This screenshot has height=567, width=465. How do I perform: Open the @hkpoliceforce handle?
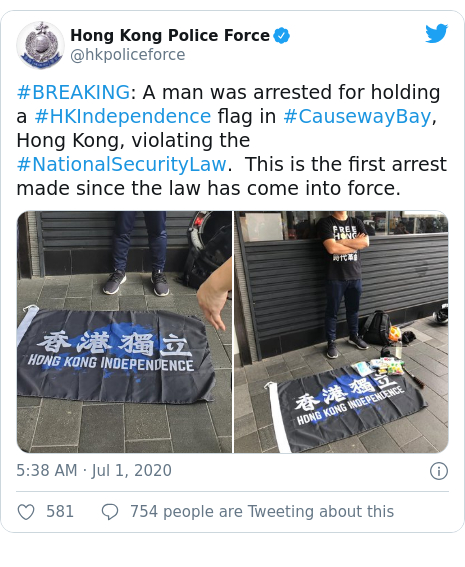(128, 55)
